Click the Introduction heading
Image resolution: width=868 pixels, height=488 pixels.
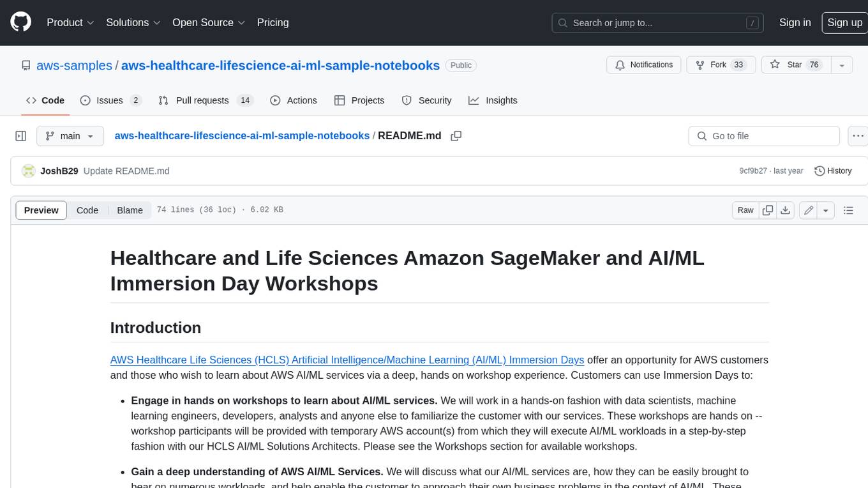[x=156, y=328]
